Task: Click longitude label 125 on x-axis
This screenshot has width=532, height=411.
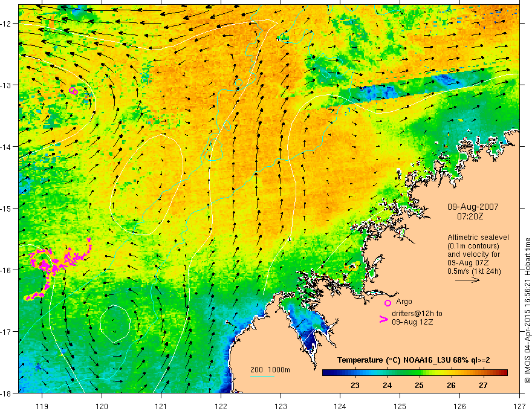Action: pos(400,406)
